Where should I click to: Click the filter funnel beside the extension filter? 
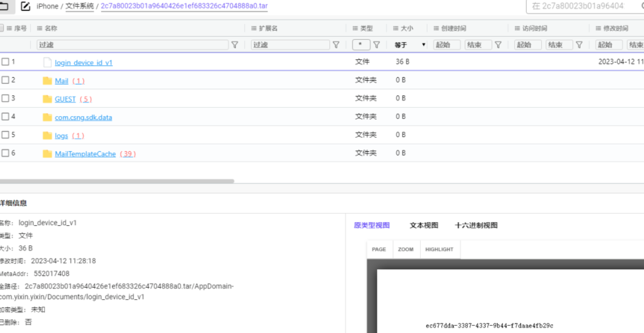[x=335, y=44]
